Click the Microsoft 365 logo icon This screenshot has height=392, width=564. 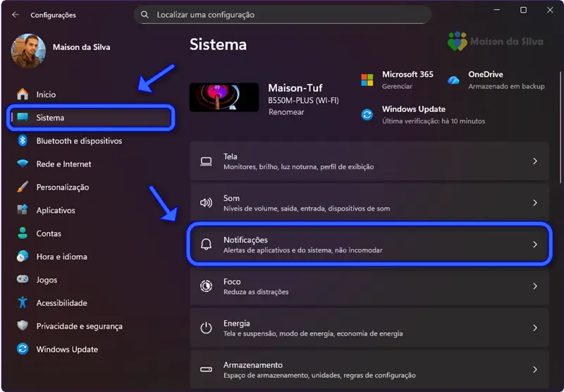367,80
